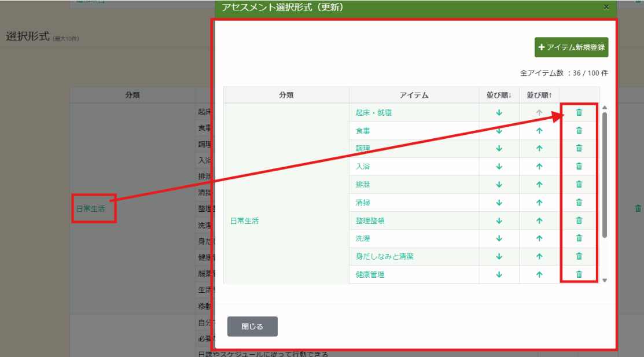
Task: Click the trash icon in the 食事 row
Action: 579,131
